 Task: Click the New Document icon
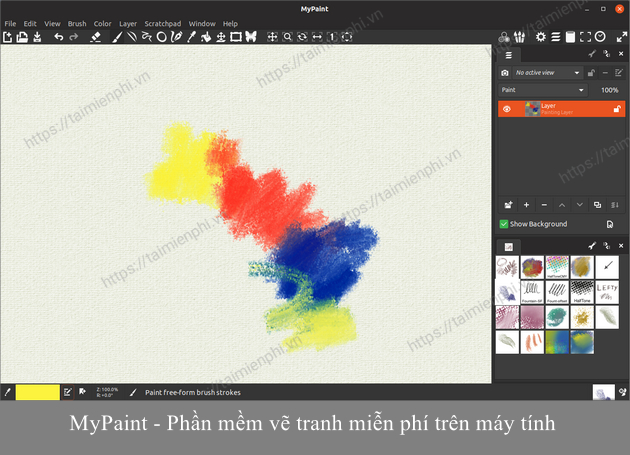point(8,37)
